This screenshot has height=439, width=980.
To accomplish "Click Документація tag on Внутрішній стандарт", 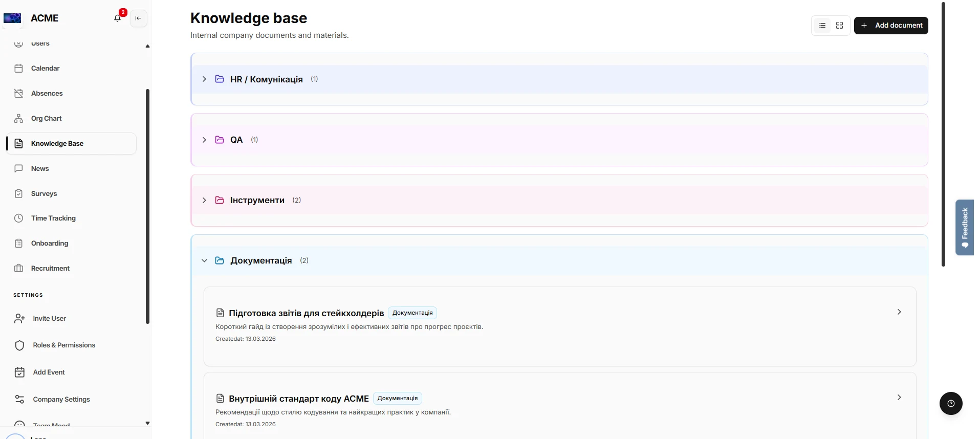I will pyautogui.click(x=398, y=398).
